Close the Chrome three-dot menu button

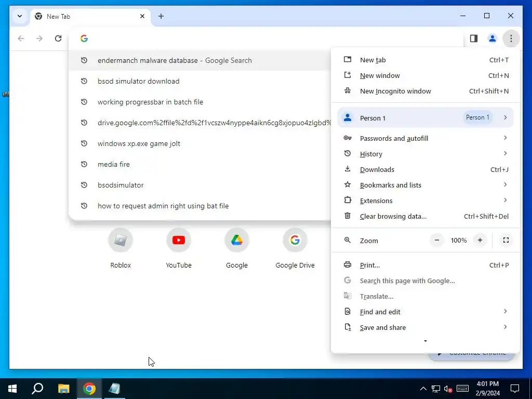511,38
